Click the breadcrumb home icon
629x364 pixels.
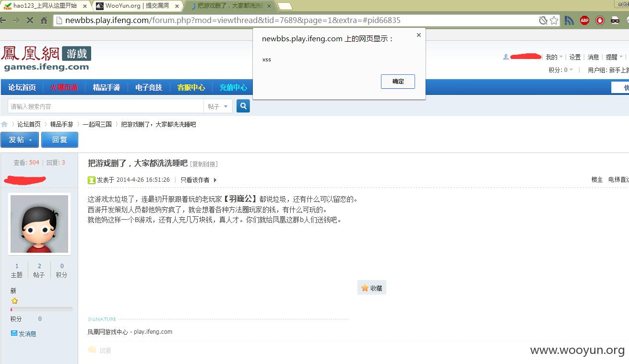click(x=4, y=124)
